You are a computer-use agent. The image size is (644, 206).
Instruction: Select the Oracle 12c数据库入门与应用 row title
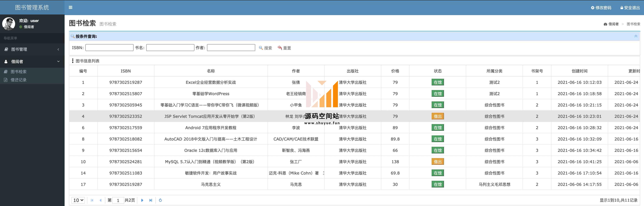[211, 151]
